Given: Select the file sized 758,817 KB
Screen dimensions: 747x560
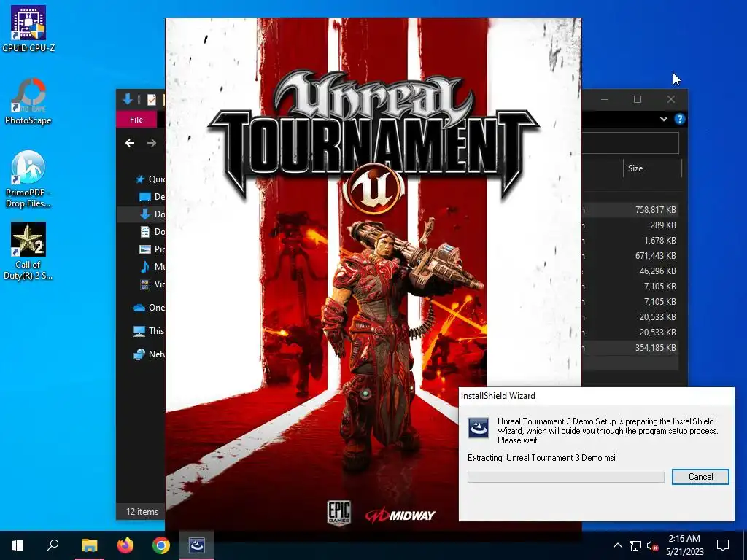Looking at the screenshot, I should [630, 209].
